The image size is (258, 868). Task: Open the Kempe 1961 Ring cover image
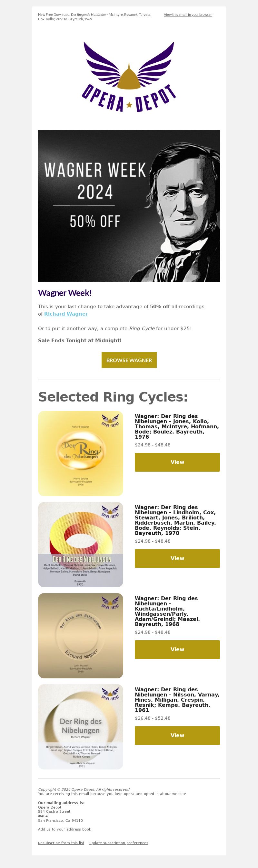point(81,727)
